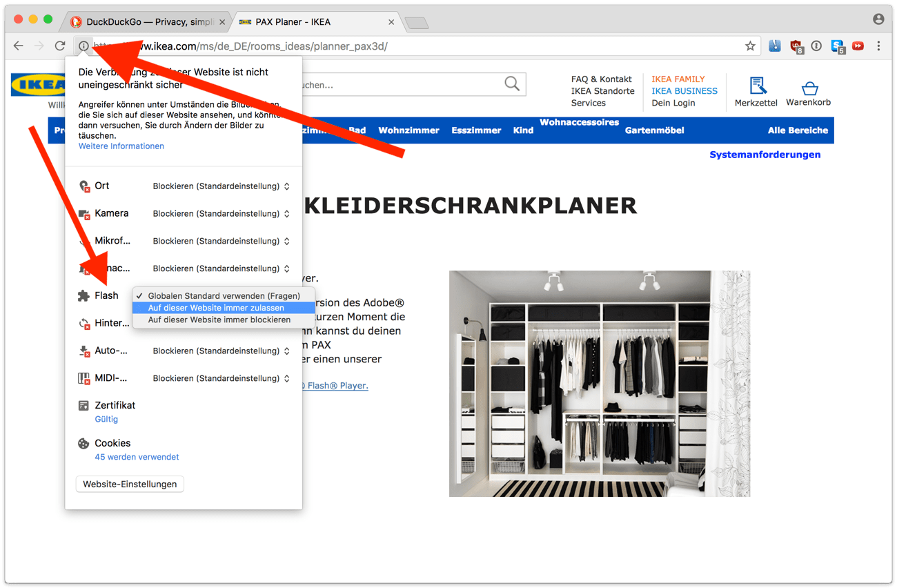Click the Flash Player download link
This screenshot has width=897, height=588.
point(335,386)
